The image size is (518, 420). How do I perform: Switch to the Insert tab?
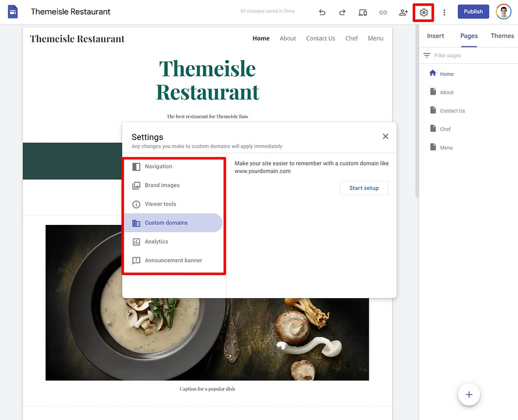pyautogui.click(x=436, y=36)
